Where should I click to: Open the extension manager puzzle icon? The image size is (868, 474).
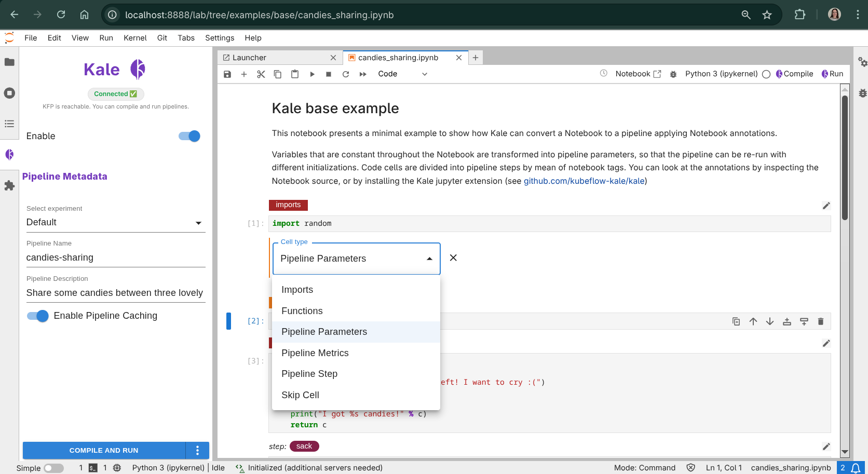pos(9,185)
